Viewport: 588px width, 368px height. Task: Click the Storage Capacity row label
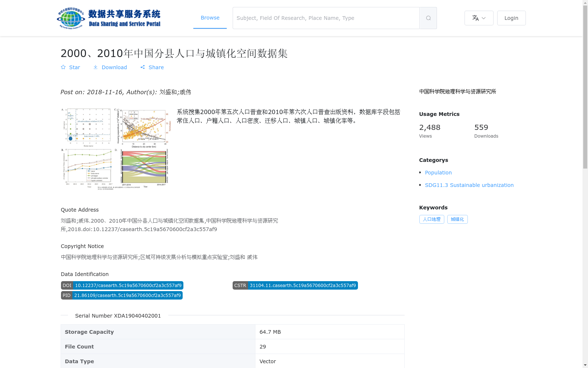(x=89, y=332)
